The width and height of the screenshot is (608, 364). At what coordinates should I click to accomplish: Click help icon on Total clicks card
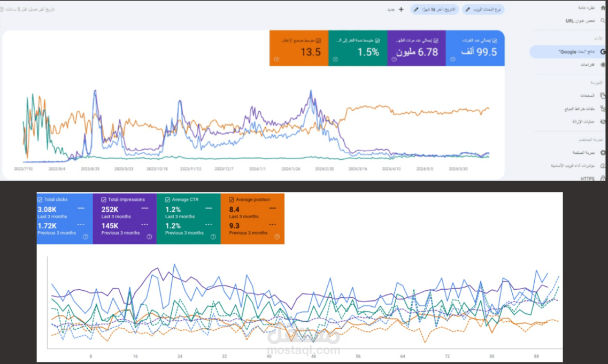pyautogui.click(x=86, y=236)
